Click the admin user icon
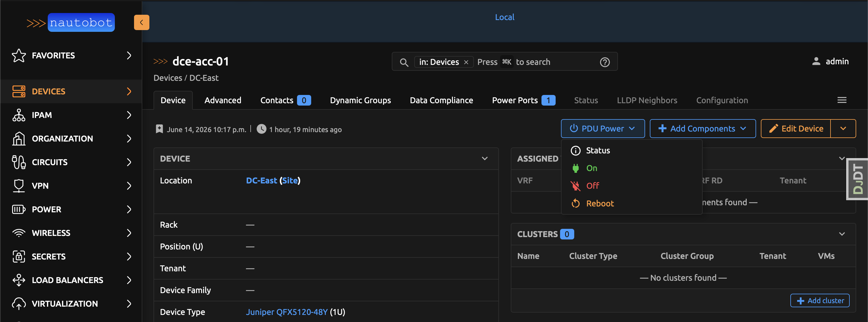The height and width of the screenshot is (322, 868). (x=816, y=61)
